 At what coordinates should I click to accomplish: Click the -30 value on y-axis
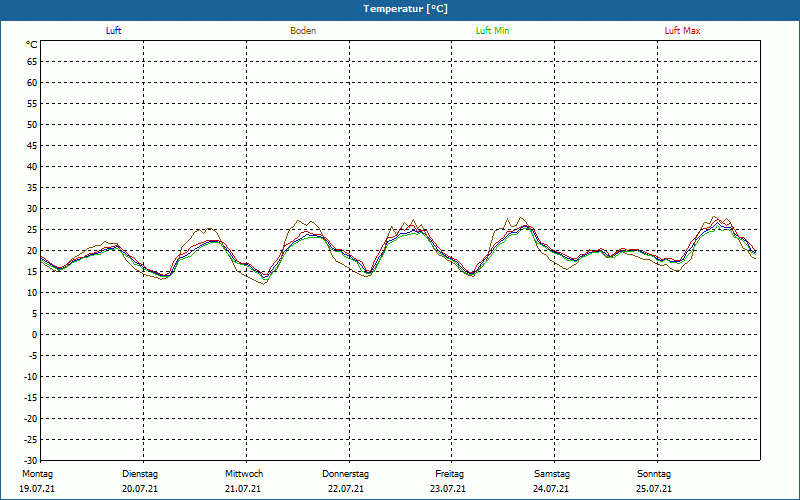[x=31, y=461]
